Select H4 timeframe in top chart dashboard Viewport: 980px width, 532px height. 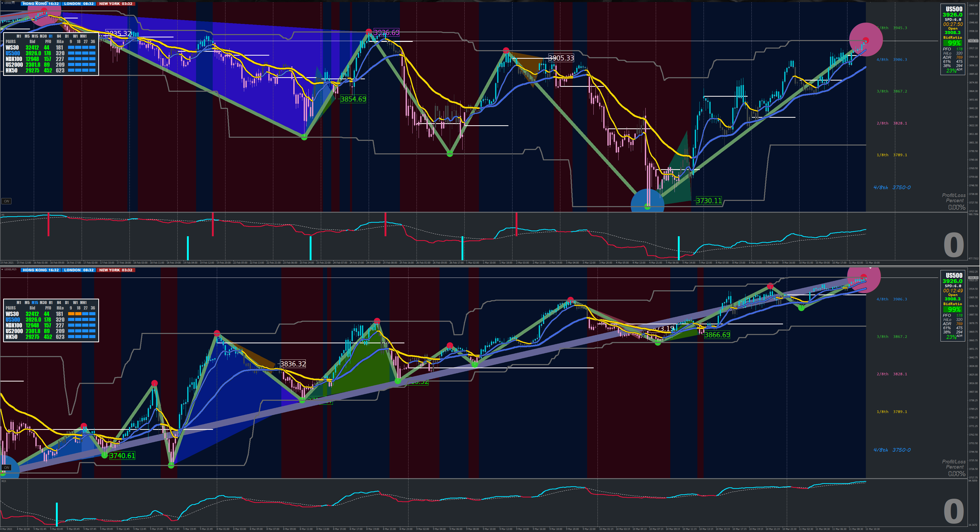point(59,36)
